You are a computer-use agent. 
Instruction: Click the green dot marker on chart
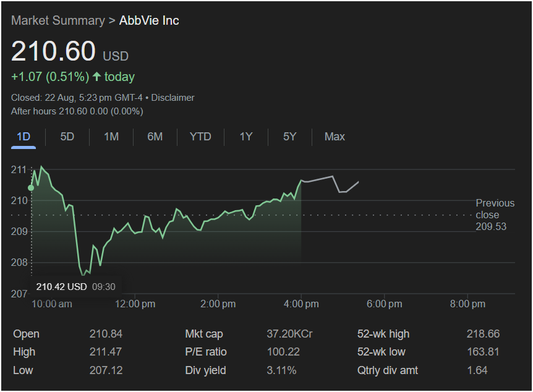(x=31, y=187)
